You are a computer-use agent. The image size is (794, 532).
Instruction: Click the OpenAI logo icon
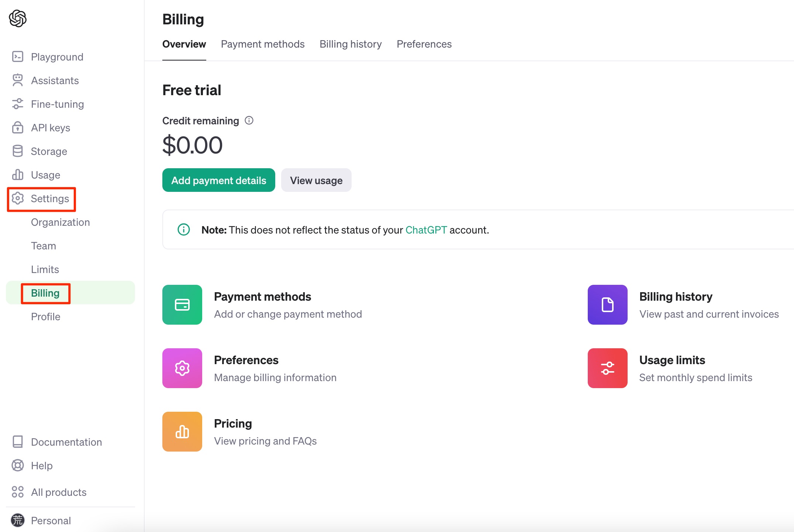(x=18, y=18)
